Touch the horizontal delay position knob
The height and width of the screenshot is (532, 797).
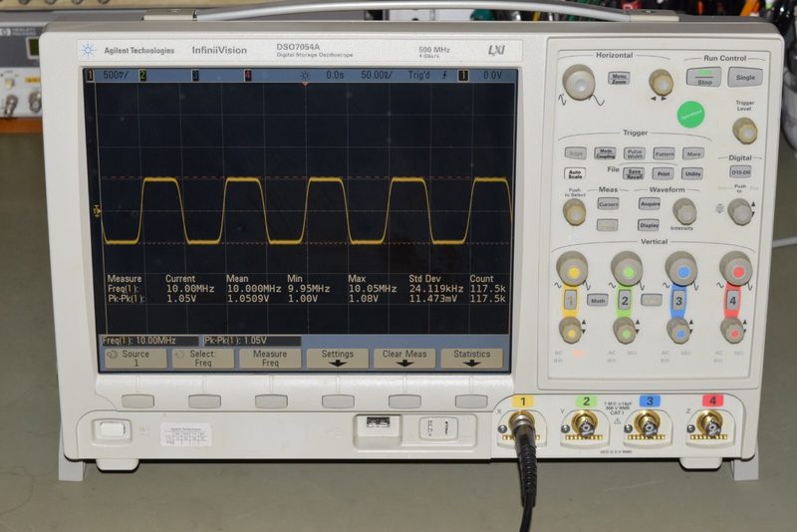point(661,83)
